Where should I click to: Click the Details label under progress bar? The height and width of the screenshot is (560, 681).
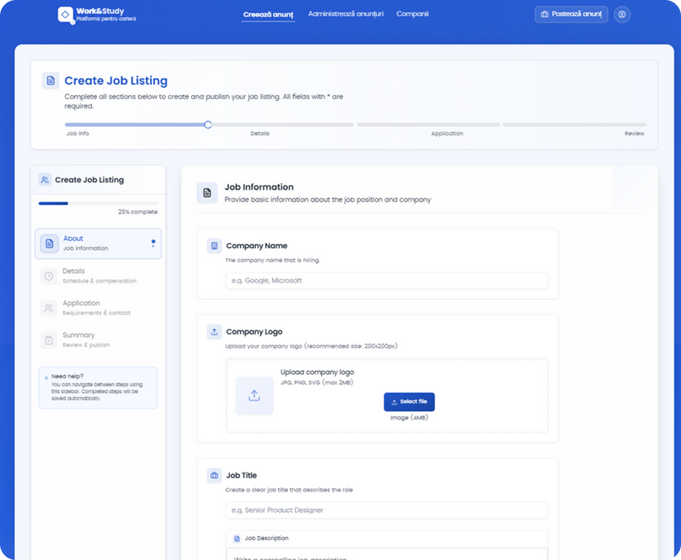[260, 133]
